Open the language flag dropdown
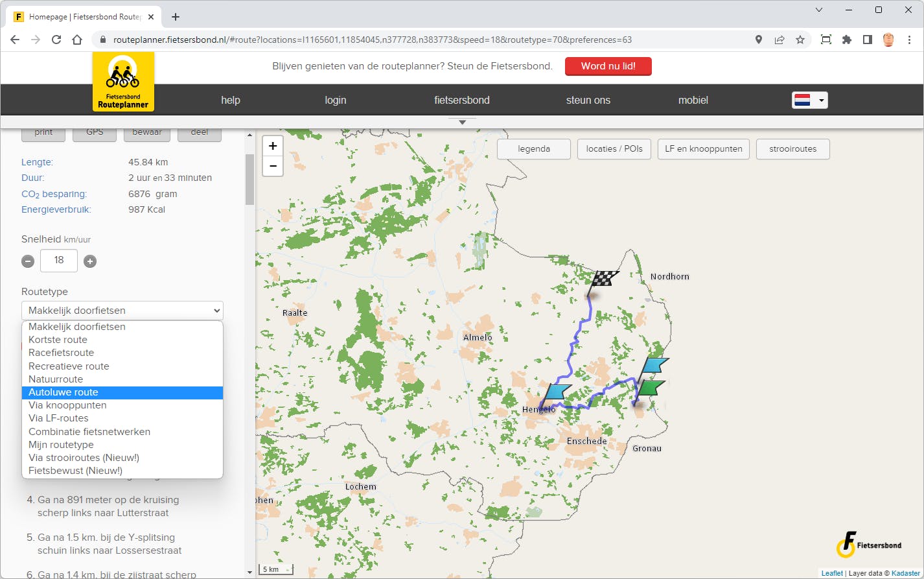924x579 pixels. point(810,100)
